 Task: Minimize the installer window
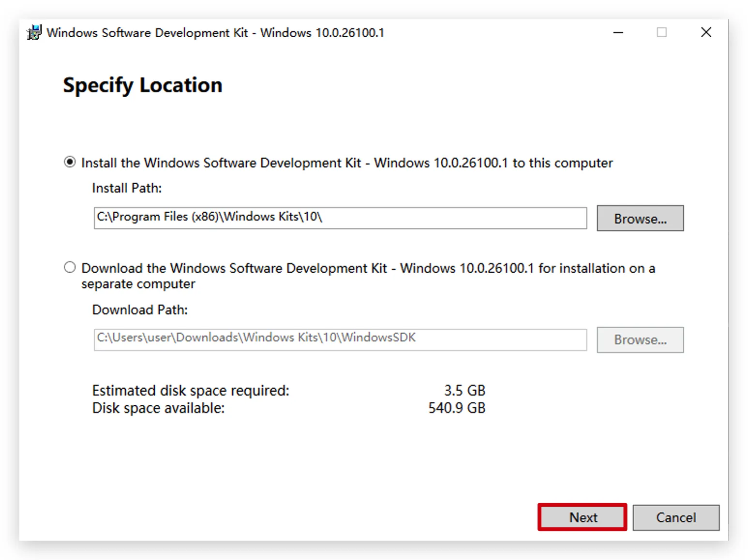[x=618, y=32]
